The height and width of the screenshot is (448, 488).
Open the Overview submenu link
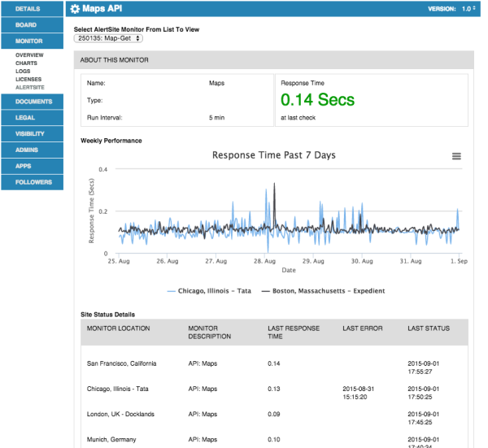29,55
